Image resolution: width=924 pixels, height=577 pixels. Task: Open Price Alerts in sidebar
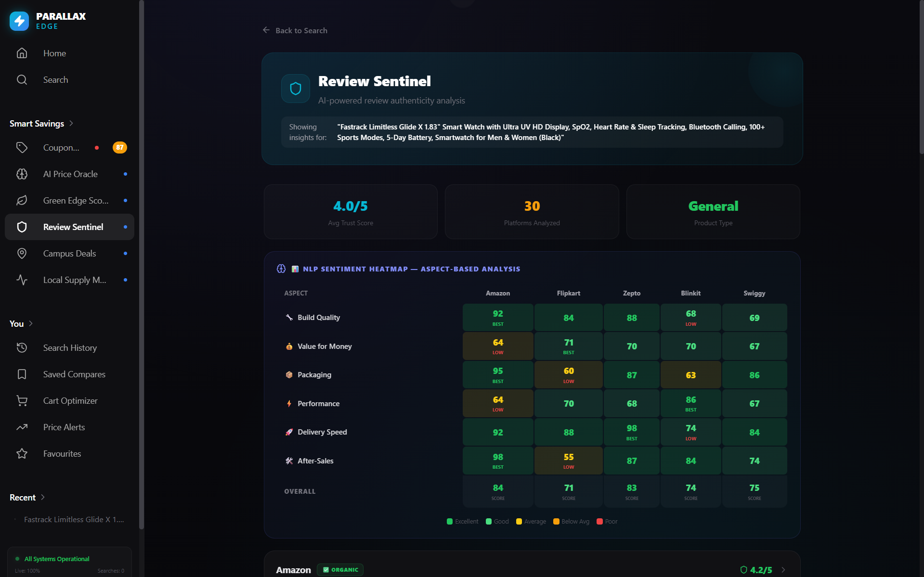pyautogui.click(x=69, y=427)
